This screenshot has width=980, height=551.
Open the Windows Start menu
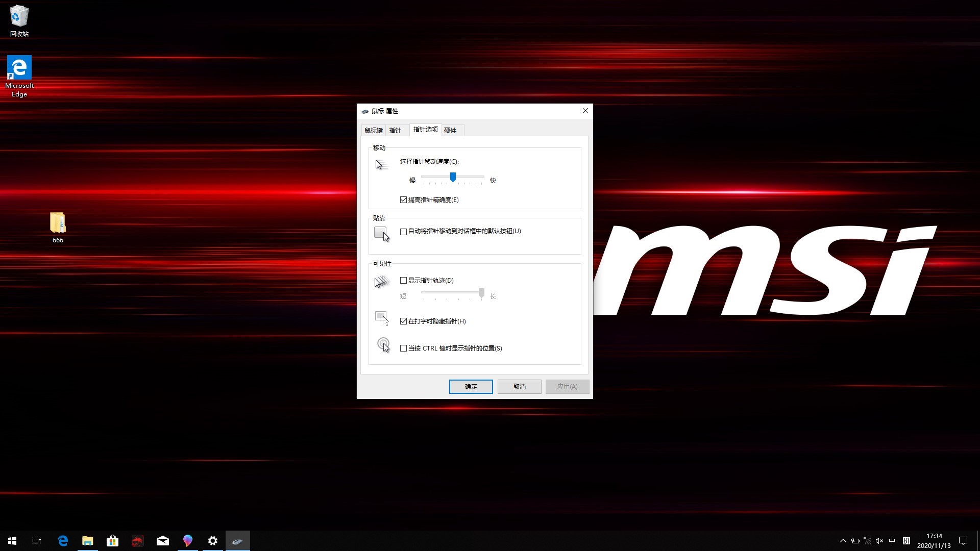click(12, 541)
